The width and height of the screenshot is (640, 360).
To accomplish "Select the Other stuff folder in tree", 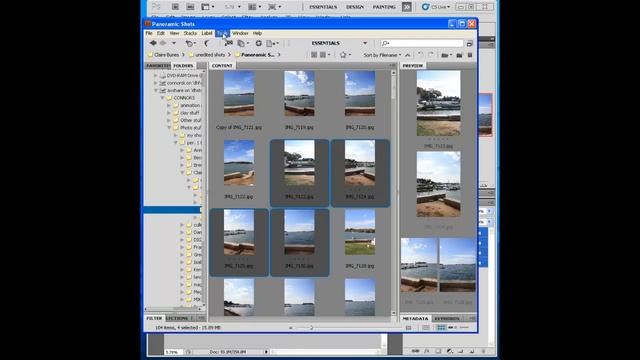I will (187, 120).
